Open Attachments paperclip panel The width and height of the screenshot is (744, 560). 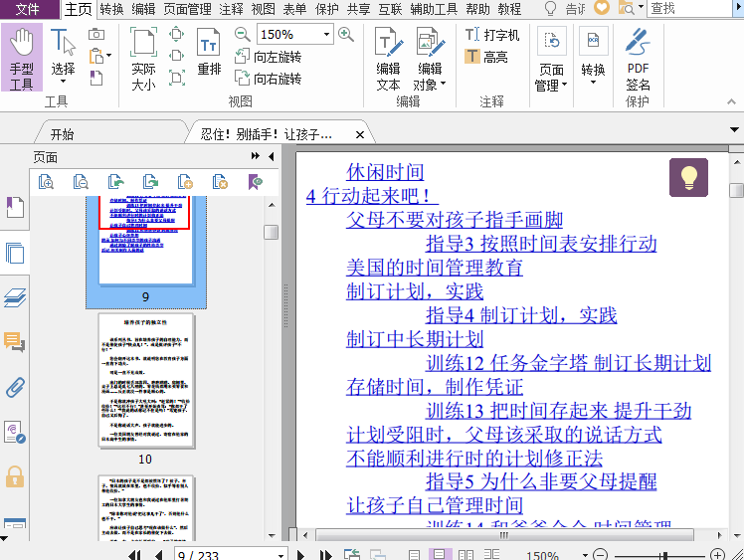pyautogui.click(x=15, y=387)
